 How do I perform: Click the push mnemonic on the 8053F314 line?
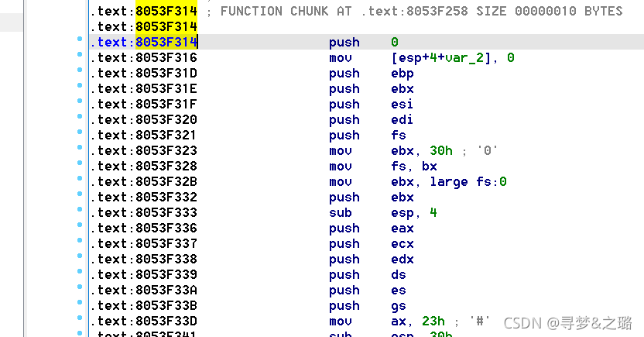pos(344,43)
